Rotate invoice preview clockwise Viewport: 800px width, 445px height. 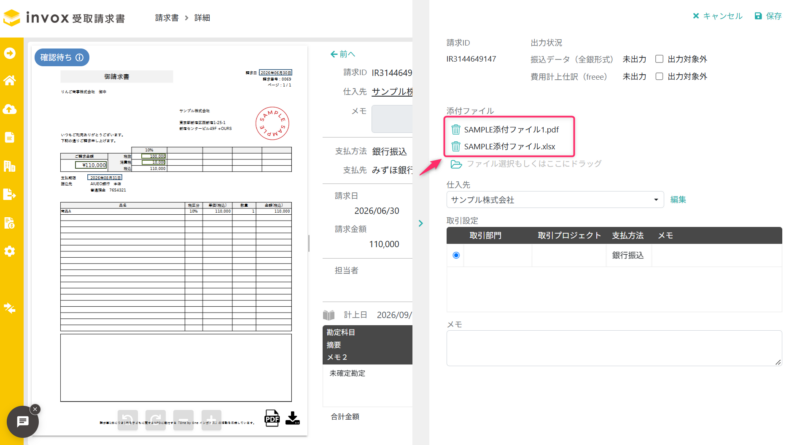pos(156,420)
